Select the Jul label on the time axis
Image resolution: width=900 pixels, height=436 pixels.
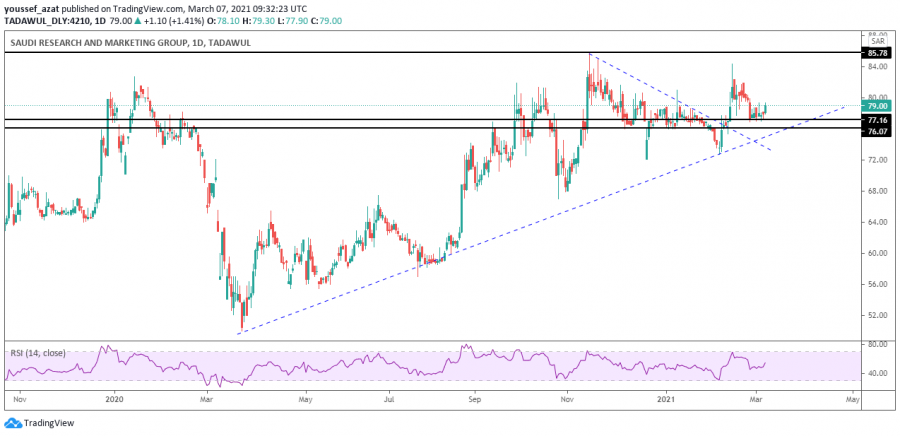point(386,398)
